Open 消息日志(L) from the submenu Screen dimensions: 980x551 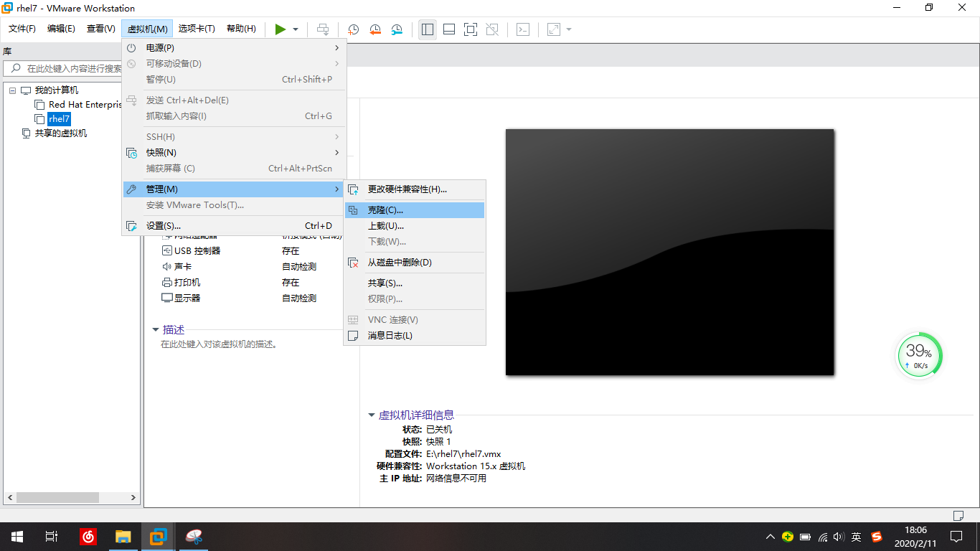pyautogui.click(x=415, y=336)
